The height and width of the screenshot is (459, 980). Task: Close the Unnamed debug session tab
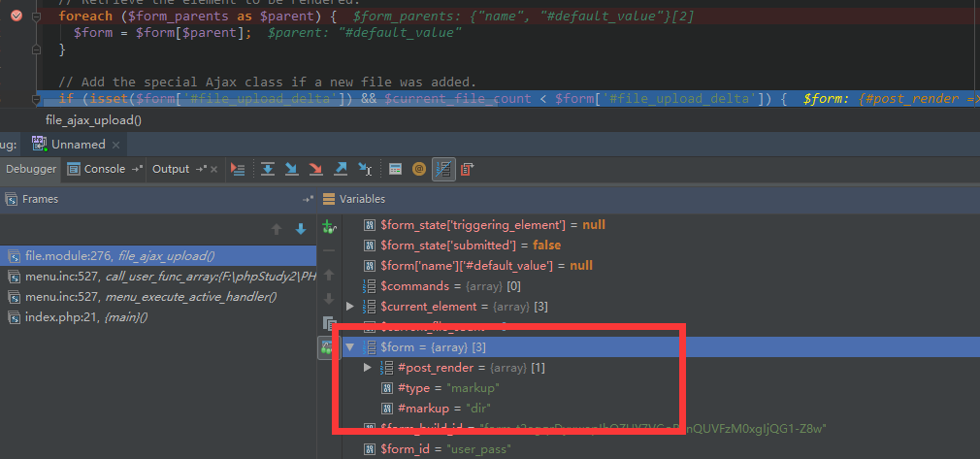(x=116, y=145)
